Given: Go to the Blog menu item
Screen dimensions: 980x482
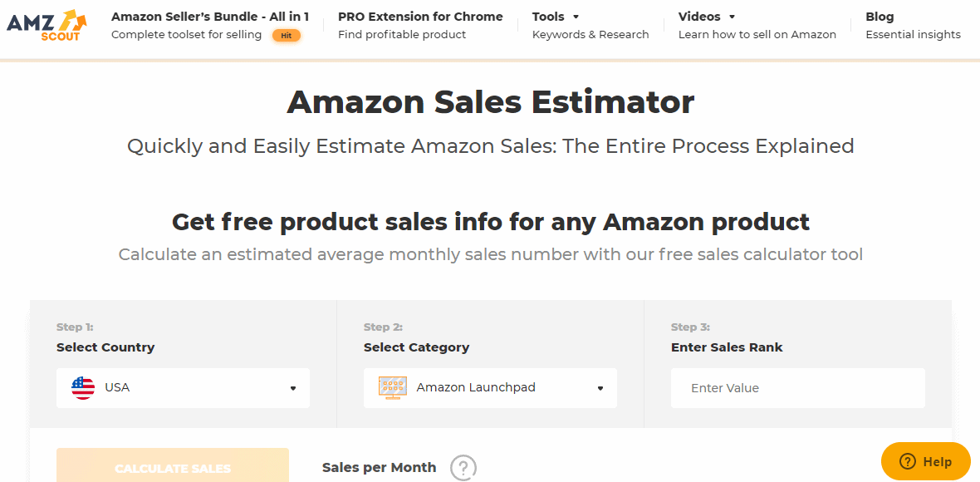Looking at the screenshot, I should pos(880,17).
